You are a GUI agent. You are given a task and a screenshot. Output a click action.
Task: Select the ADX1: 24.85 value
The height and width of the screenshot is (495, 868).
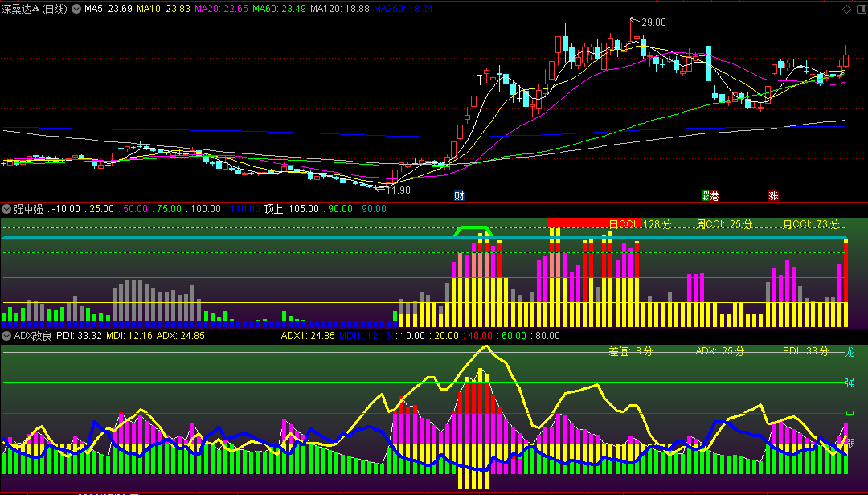(x=308, y=336)
